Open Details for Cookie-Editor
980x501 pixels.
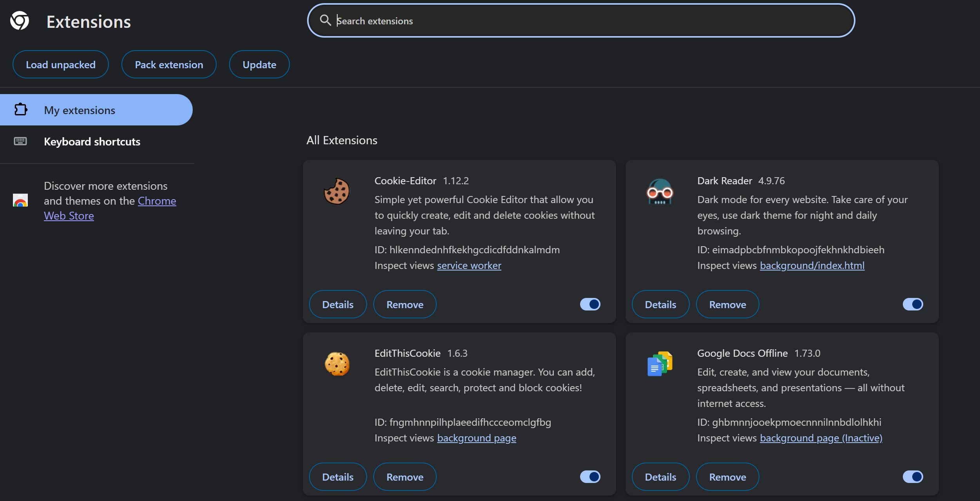(338, 304)
